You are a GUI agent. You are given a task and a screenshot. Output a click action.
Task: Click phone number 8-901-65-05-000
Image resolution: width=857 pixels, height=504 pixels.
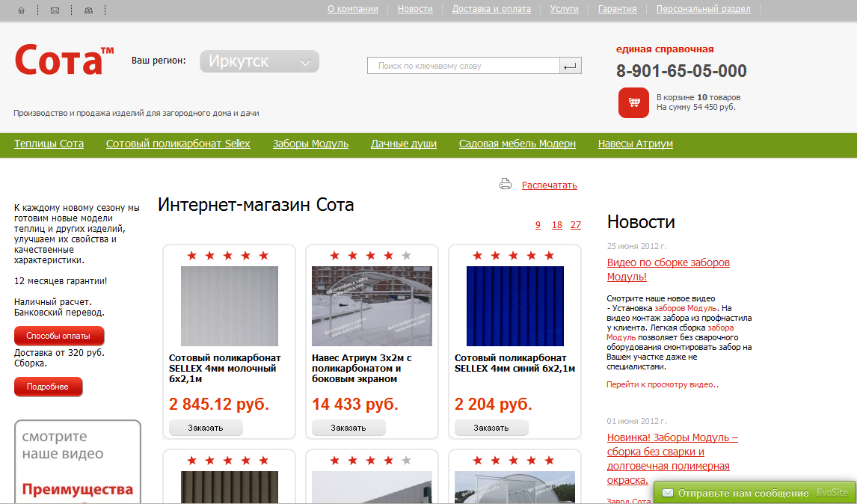point(681,70)
